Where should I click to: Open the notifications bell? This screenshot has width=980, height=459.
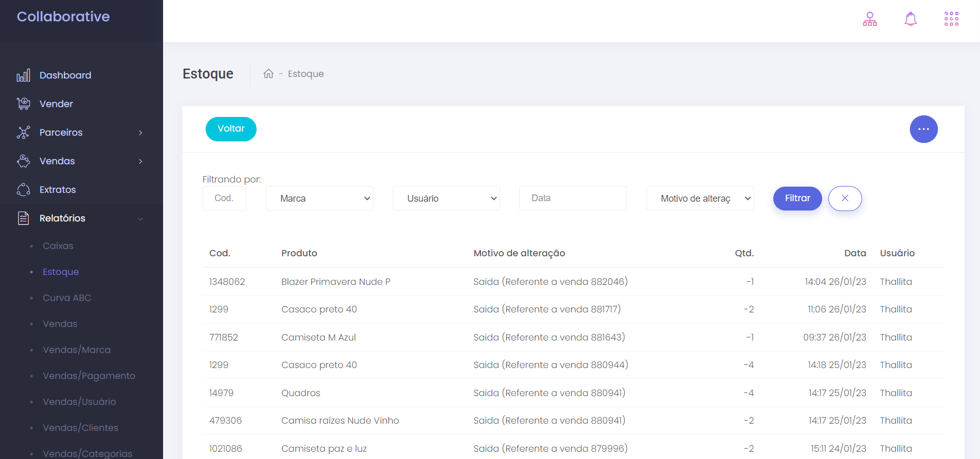tap(910, 19)
